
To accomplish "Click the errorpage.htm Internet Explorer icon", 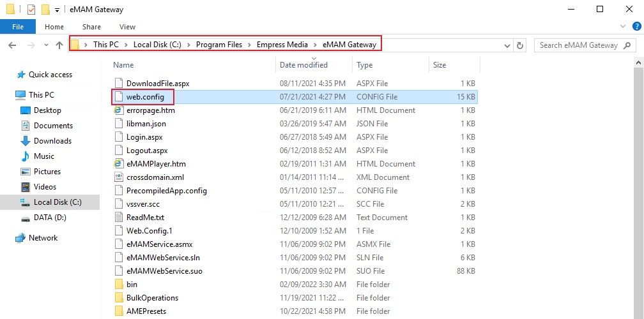I will click(119, 110).
